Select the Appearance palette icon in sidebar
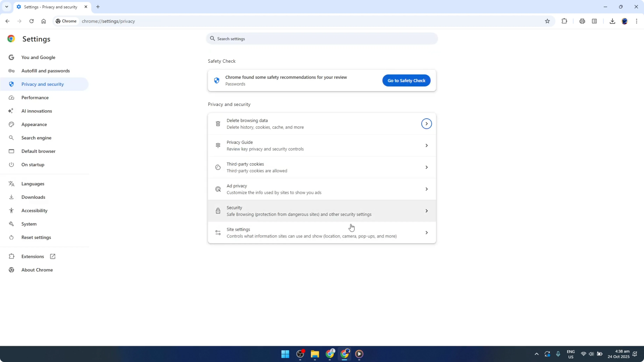The height and width of the screenshot is (362, 644). [11, 124]
